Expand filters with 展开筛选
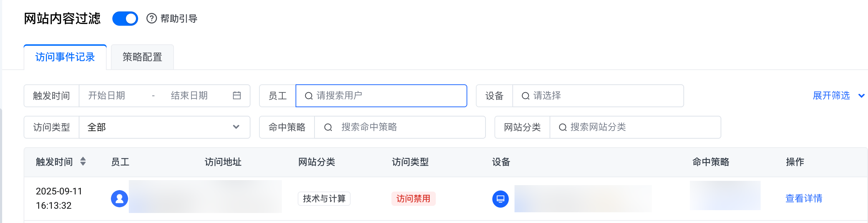This screenshot has width=868, height=223. 838,95
